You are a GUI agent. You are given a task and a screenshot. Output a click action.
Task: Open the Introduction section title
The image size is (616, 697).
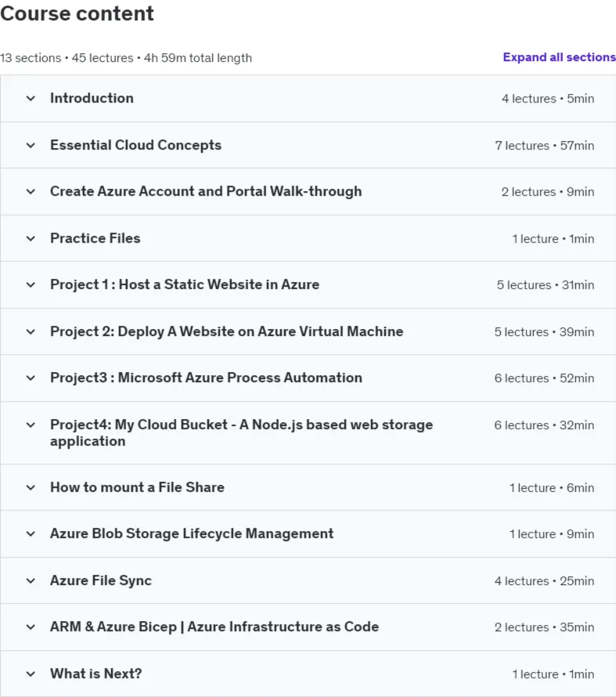(x=92, y=98)
